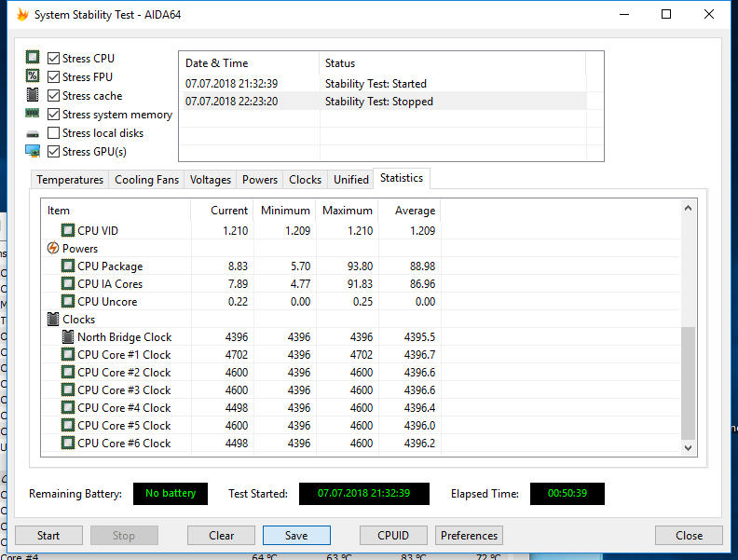Switch to the Temperatures tab
The width and height of the screenshot is (738, 560).
point(70,180)
